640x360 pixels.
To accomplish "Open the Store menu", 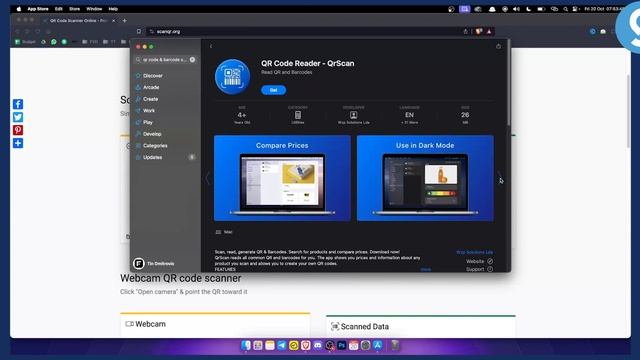I will 74,9.
